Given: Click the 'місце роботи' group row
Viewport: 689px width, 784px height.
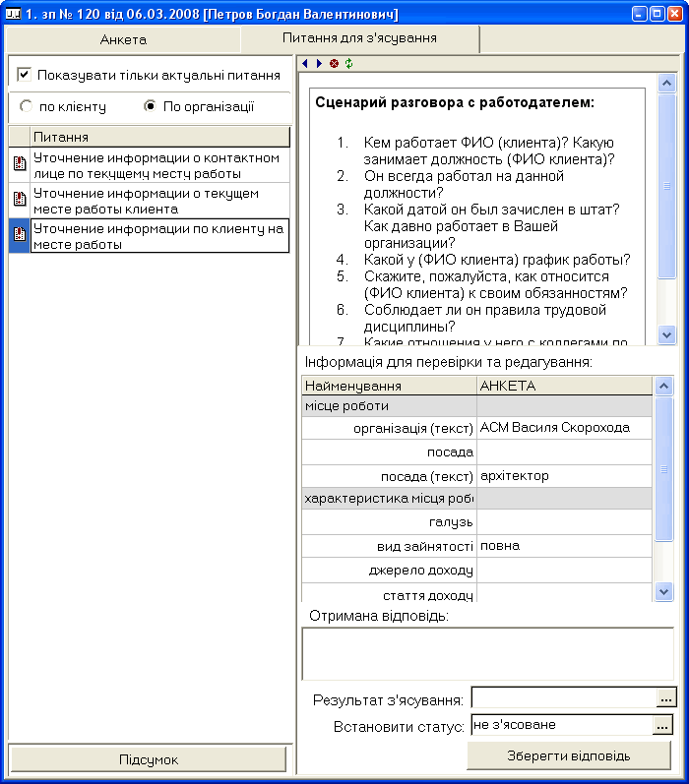Looking at the screenshot, I should (x=476, y=406).
